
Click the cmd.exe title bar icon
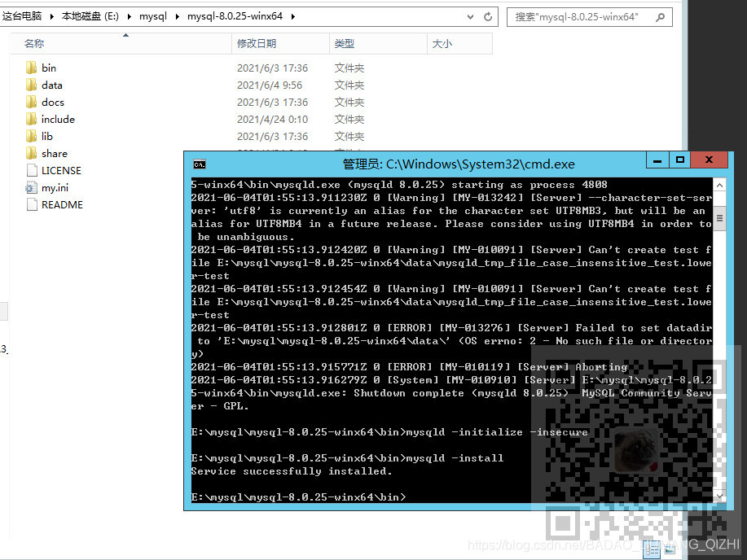pyautogui.click(x=200, y=164)
